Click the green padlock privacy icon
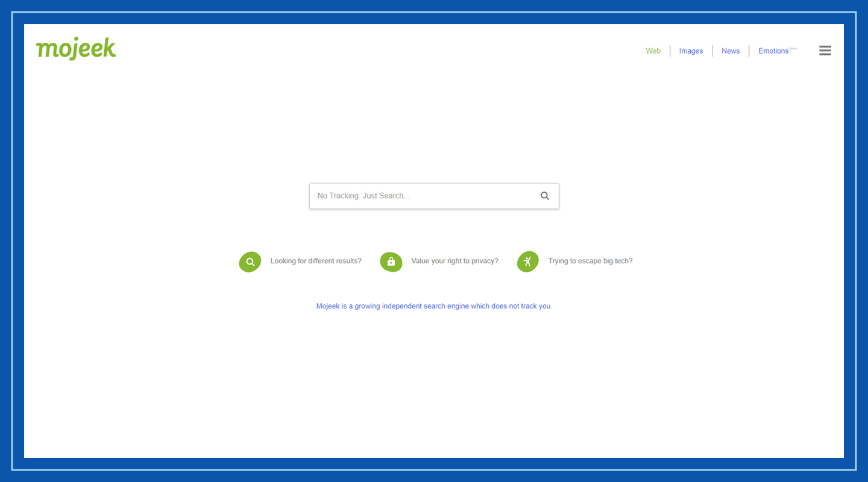This screenshot has height=482, width=868. 391,261
